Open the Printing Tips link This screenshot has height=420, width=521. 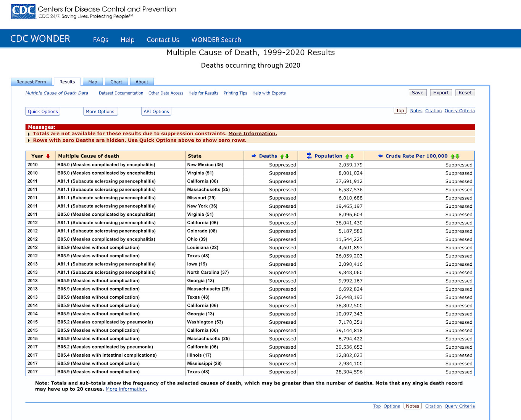tap(235, 93)
